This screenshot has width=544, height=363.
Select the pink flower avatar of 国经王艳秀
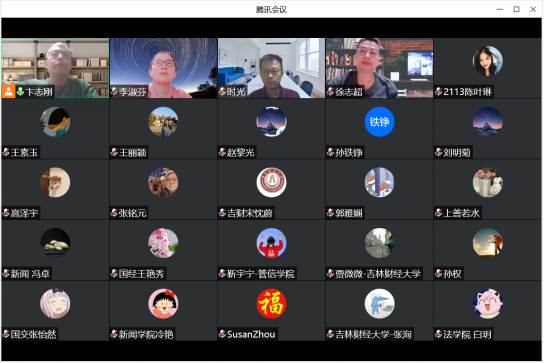pos(163,243)
